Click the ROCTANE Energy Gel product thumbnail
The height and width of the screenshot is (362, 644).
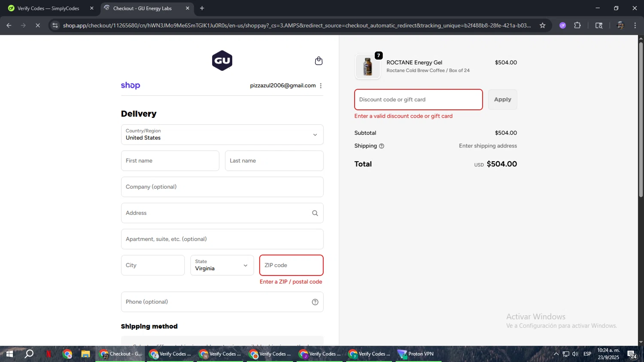click(368, 67)
